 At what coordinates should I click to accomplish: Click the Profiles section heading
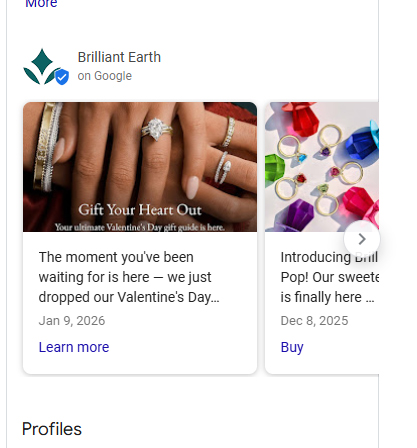pos(52,429)
